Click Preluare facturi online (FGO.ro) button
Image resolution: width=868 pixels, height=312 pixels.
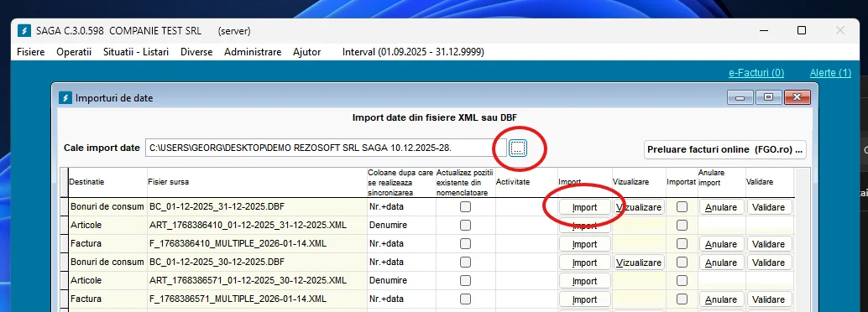point(725,149)
